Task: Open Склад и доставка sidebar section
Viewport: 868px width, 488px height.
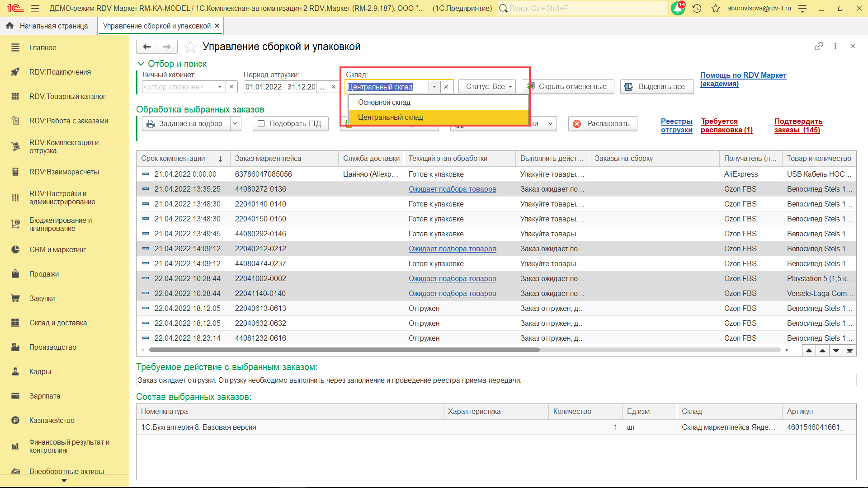Action: [x=58, y=323]
